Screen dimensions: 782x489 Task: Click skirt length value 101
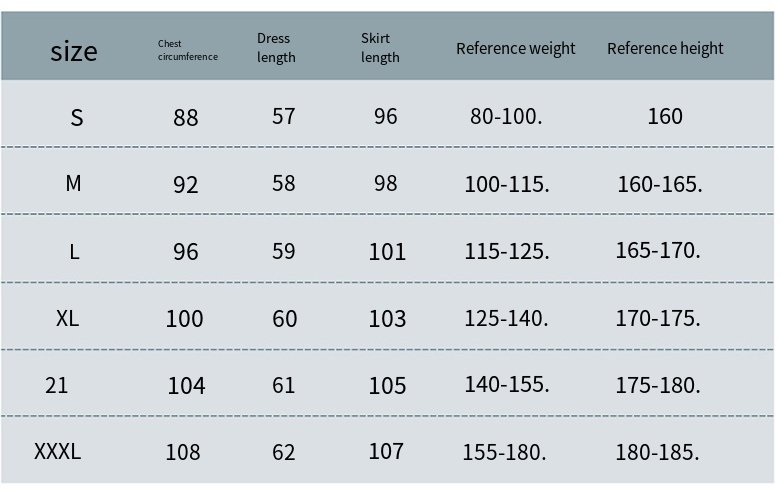tap(387, 251)
